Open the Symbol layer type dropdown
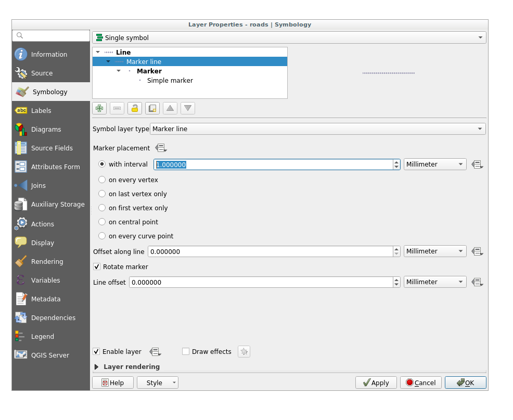 pos(317,129)
